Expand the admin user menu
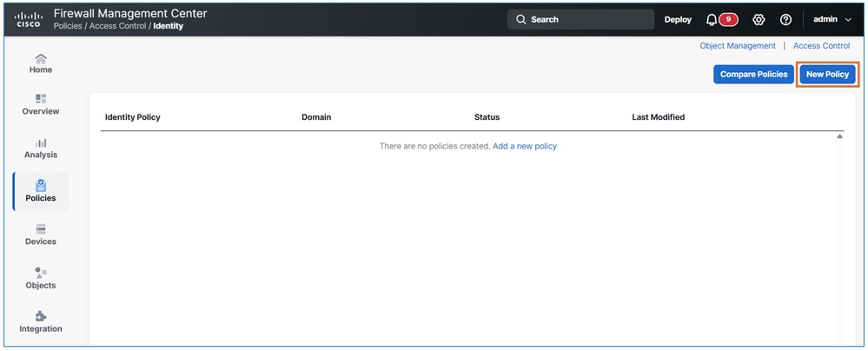The image size is (868, 351). 832,19
